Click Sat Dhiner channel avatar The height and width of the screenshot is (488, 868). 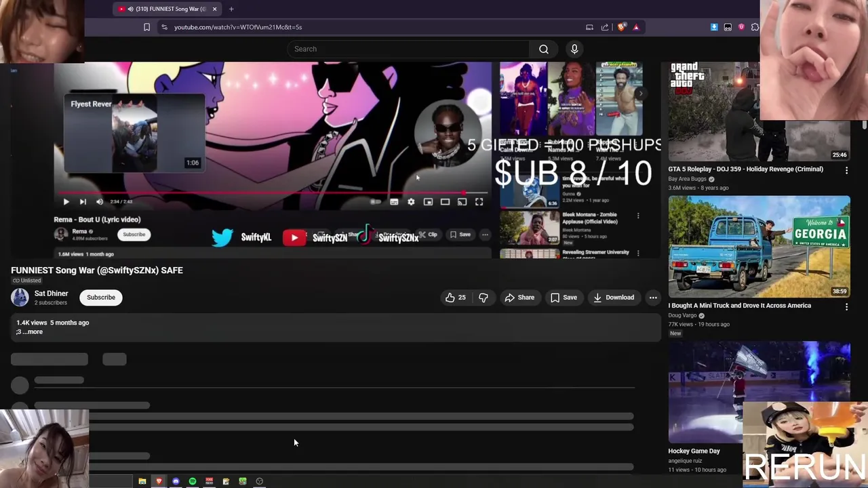20,298
